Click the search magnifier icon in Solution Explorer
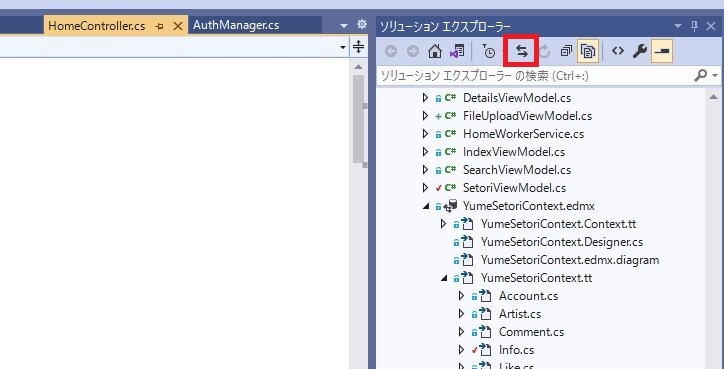724x369 pixels. [x=700, y=75]
